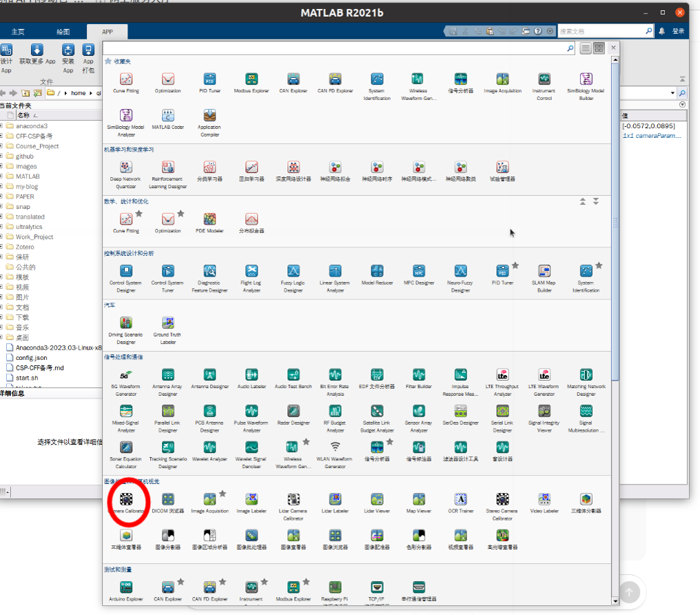Open the Filter Builder app
Viewport: 700px width, 615px height.
pyautogui.click(x=418, y=375)
